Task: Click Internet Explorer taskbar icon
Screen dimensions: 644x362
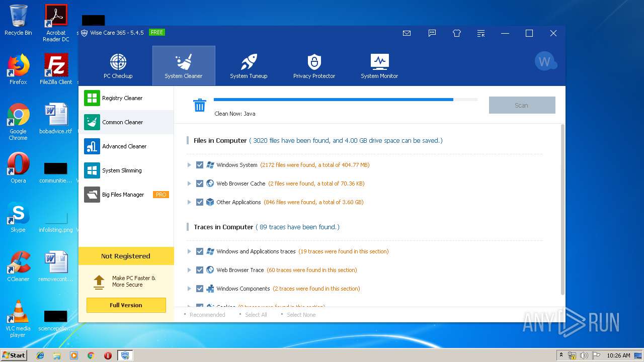Action: (x=40, y=355)
